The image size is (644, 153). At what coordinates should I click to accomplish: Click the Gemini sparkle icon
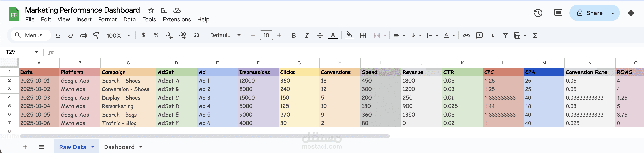pos(631,13)
